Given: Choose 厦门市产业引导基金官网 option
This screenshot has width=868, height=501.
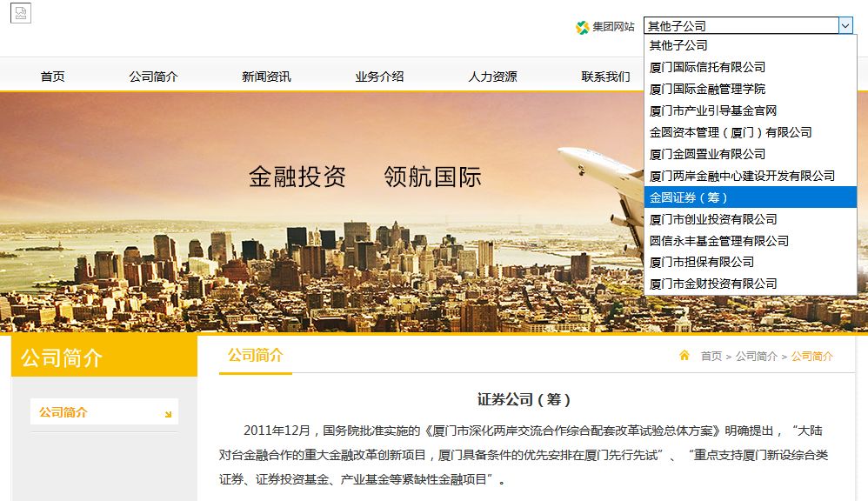Looking at the screenshot, I should coord(750,110).
